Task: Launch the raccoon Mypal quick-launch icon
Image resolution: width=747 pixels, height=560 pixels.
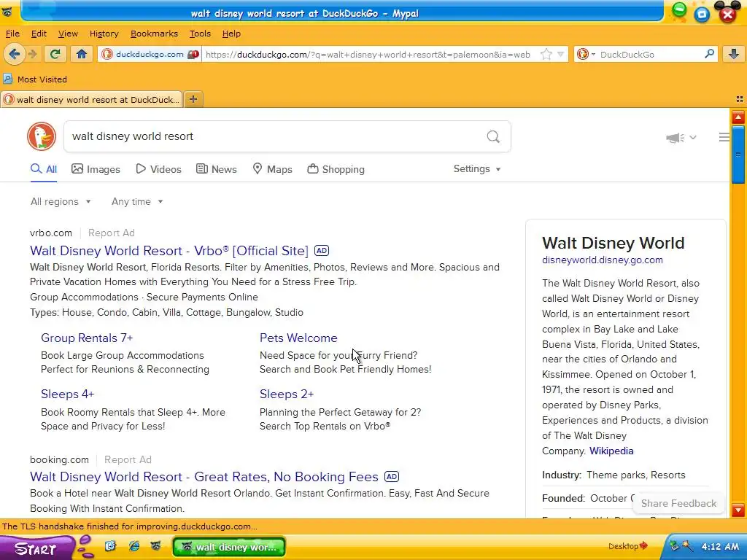Action: tap(156, 545)
